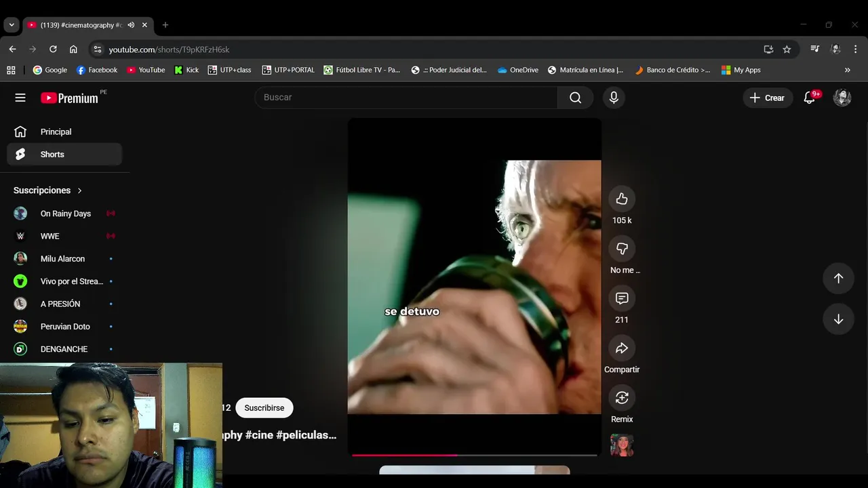Open the YouTube hamburger guide menu
The height and width of the screenshot is (488, 868).
click(20, 98)
